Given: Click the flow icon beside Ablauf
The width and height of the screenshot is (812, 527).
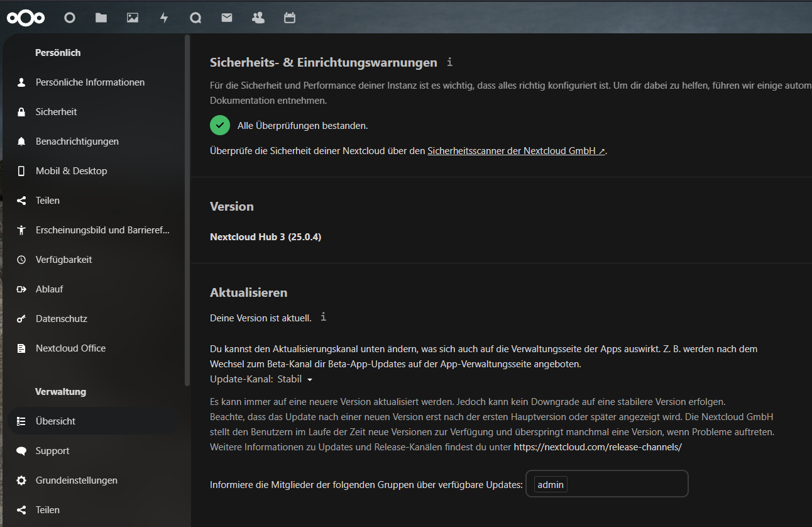Looking at the screenshot, I should click(x=21, y=289).
